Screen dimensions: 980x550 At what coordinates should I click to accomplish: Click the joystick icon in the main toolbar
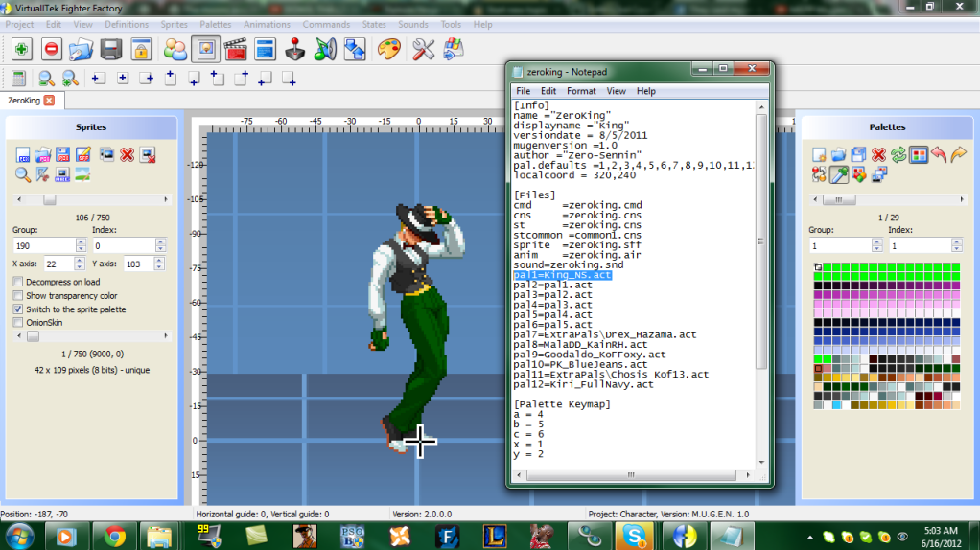point(296,49)
